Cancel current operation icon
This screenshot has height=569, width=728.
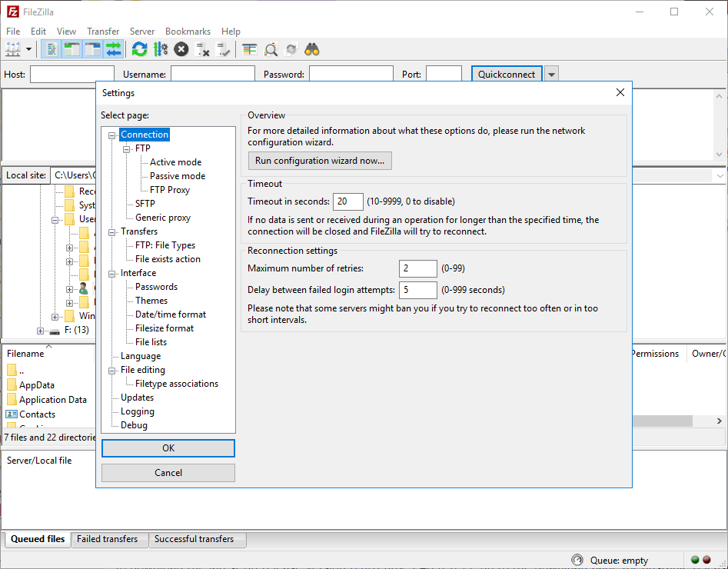tap(181, 49)
